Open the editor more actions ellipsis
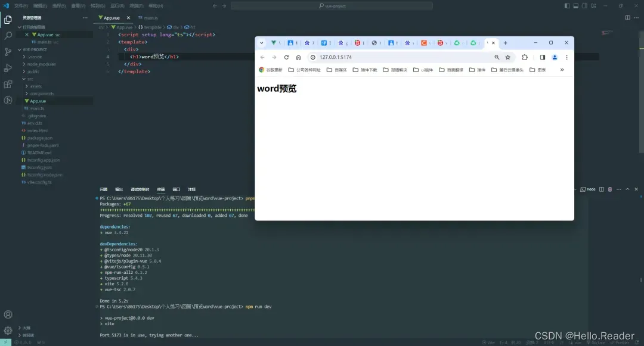 [636, 18]
